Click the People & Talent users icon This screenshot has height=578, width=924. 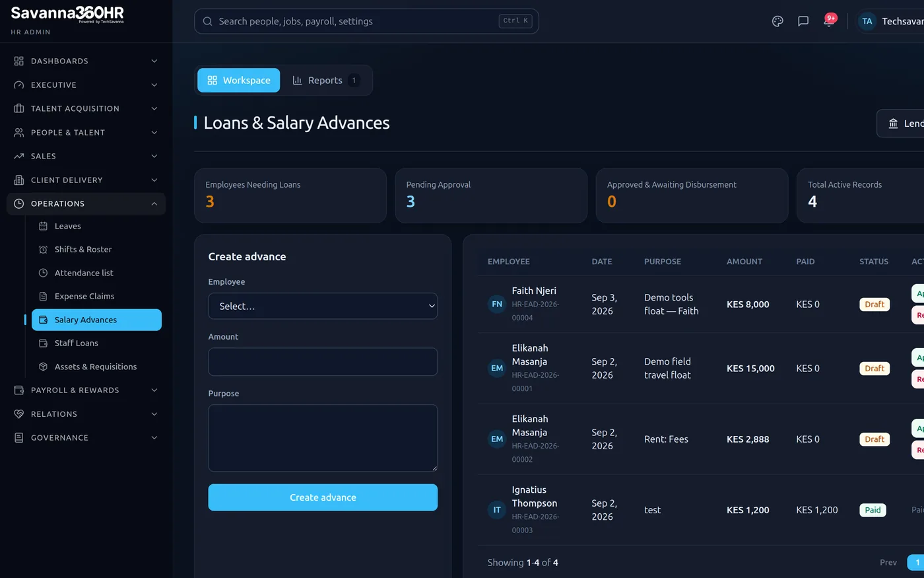click(x=18, y=132)
